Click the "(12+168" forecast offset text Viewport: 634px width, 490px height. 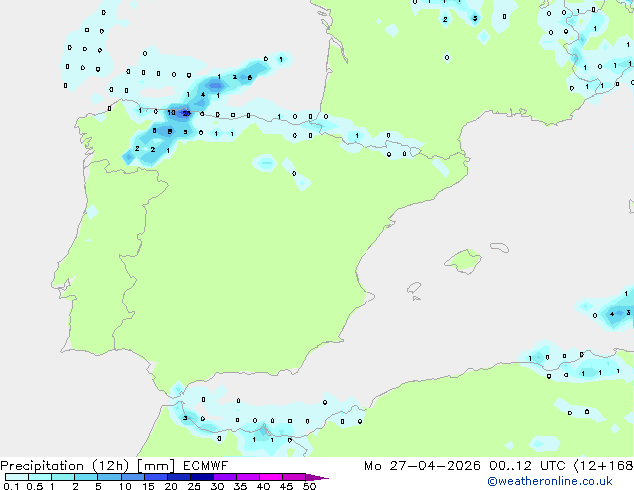[x=604, y=466]
